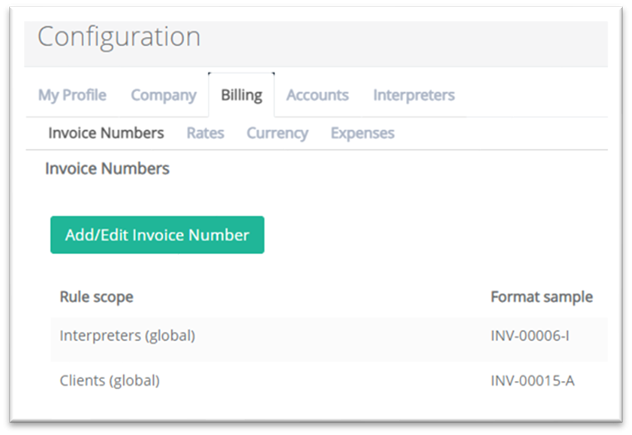Click the Rule scope column header

pyautogui.click(x=96, y=297)
